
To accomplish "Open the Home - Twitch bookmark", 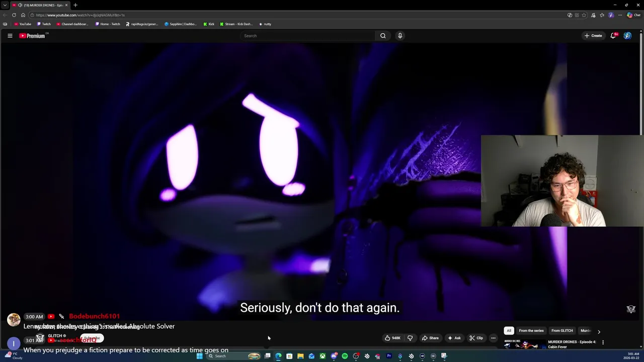I will coord(108,24).
